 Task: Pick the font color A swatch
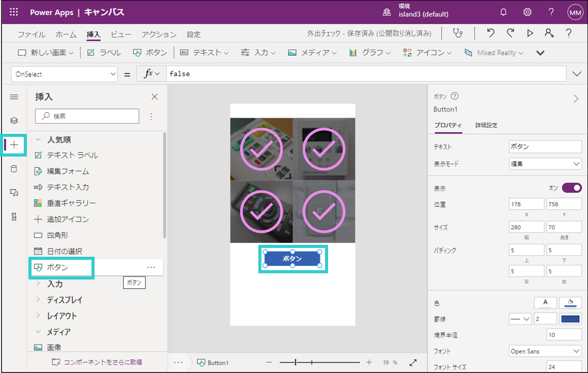(545, 303)
